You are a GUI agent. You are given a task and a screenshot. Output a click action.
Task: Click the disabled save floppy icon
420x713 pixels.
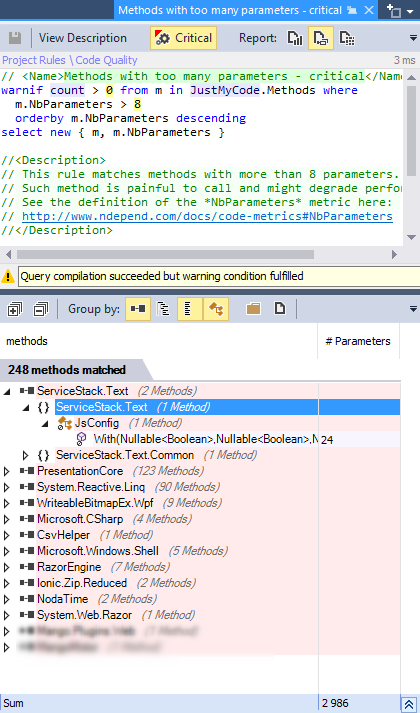(x=15, y=38)
